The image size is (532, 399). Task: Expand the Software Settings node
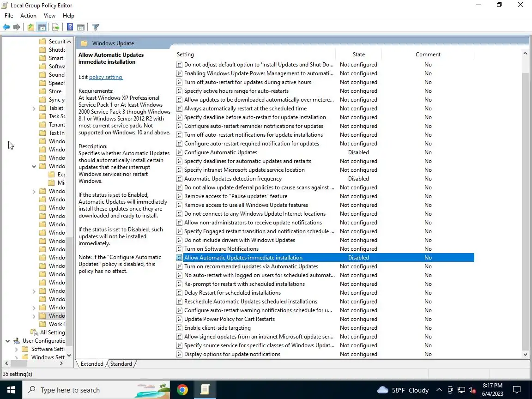click(x=16, y=349)
